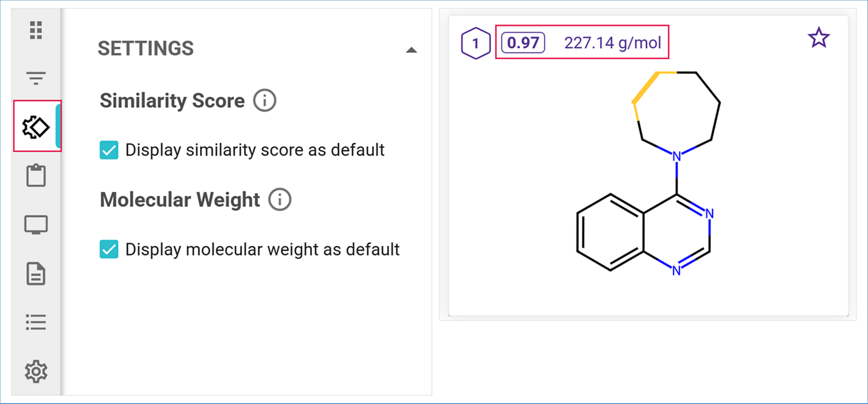Open the grid apps icon in sidebar
Image resolution: width=868 pixels, height=404 pixels.
[x=36, y=30]
